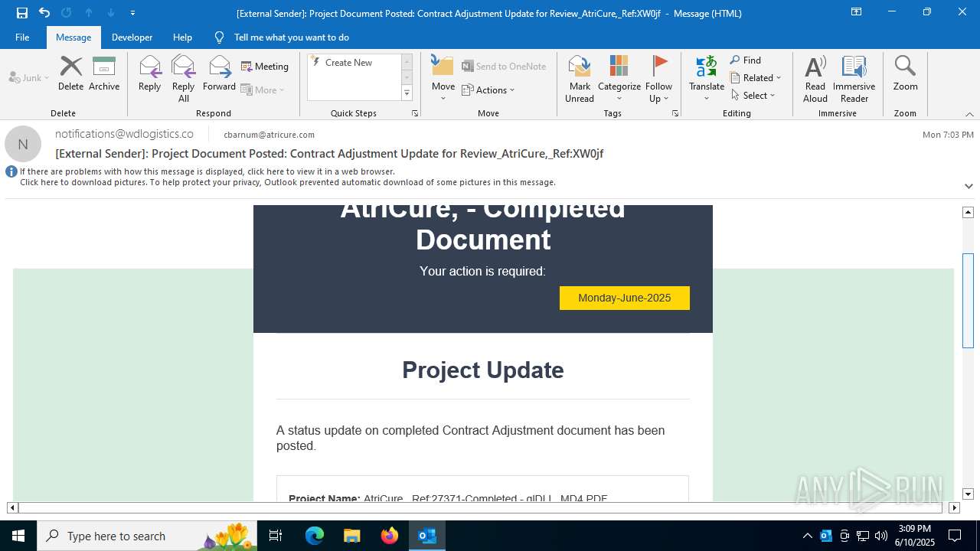Viewport: 980px width, 551px height.
Task: Click the horizontal scrollbar right arrow
Action: click(954, 507)
